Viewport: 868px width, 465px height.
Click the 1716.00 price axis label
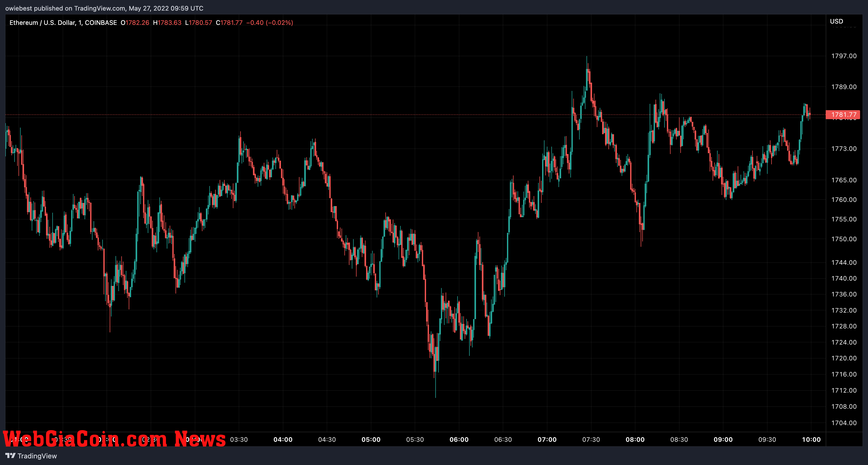844,374
